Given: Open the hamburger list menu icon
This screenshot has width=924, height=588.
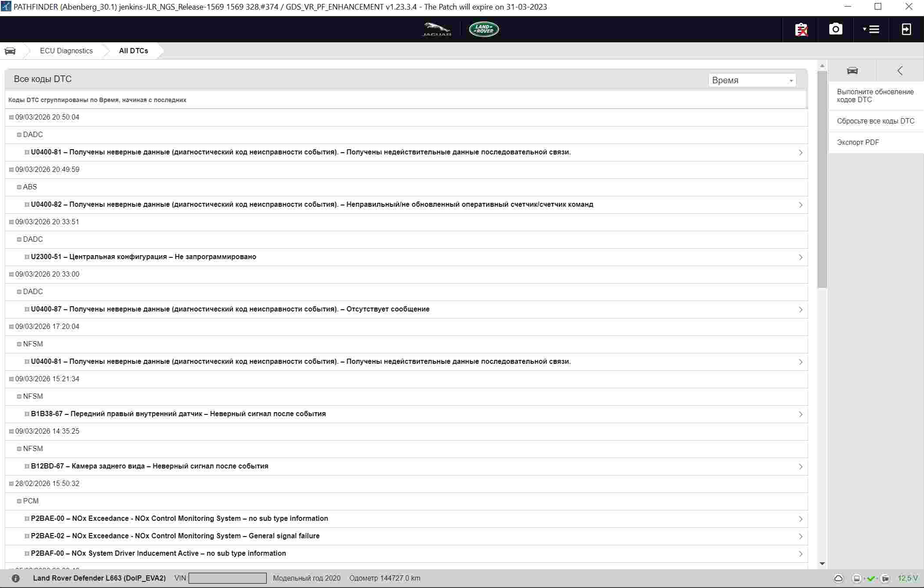Looking at the screenshot, I should tap(871, 29).
